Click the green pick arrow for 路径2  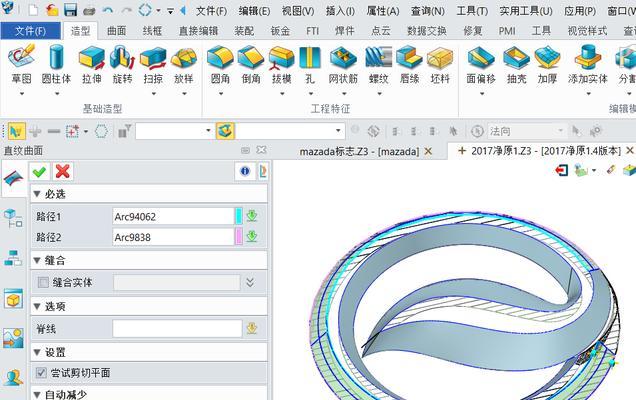coord(252,237)
